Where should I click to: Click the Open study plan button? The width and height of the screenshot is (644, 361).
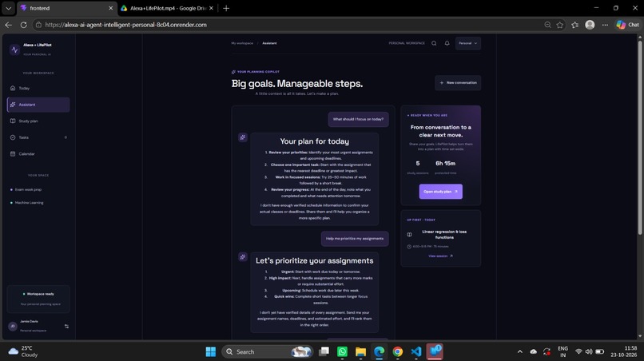(441, 192)
